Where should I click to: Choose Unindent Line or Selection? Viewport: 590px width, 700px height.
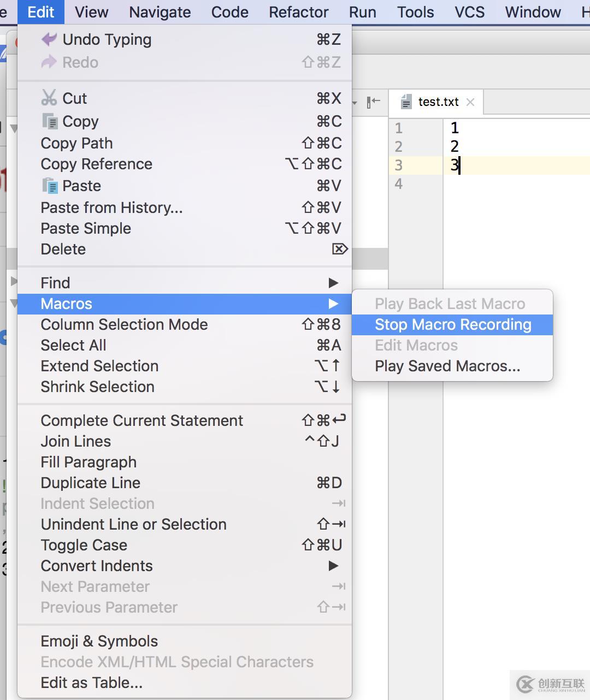pos(185,524)
